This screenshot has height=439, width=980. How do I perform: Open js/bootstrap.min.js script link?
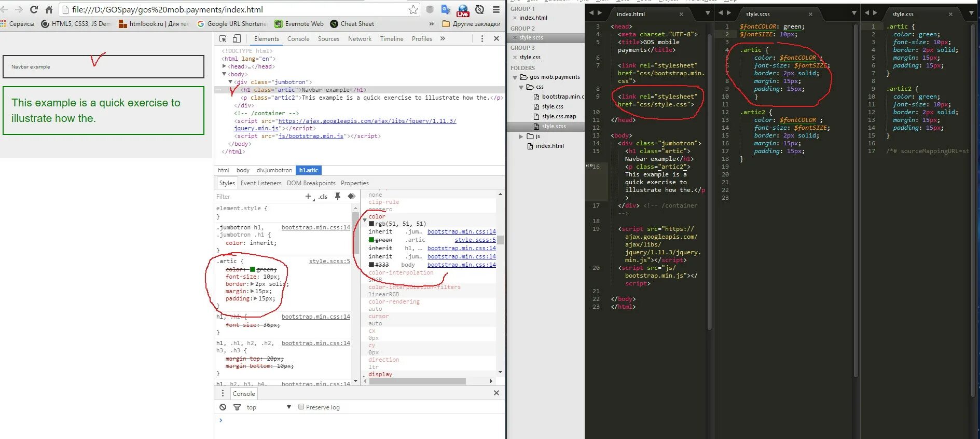(311, 136)
